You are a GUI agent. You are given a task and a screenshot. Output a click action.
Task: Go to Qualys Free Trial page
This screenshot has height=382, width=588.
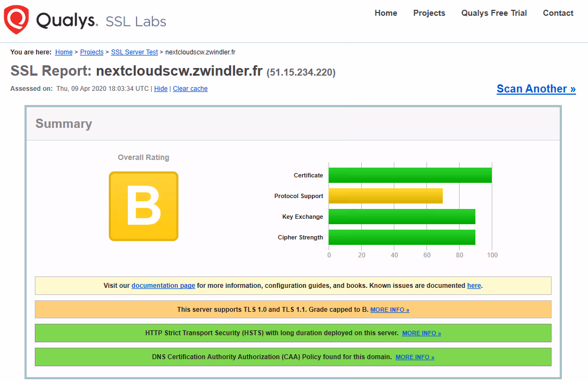[x=494, y=13]
